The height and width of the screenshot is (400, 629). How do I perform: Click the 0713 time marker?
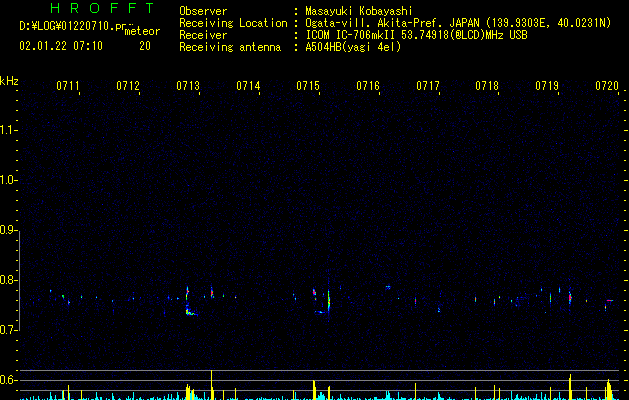pos(188,86)
